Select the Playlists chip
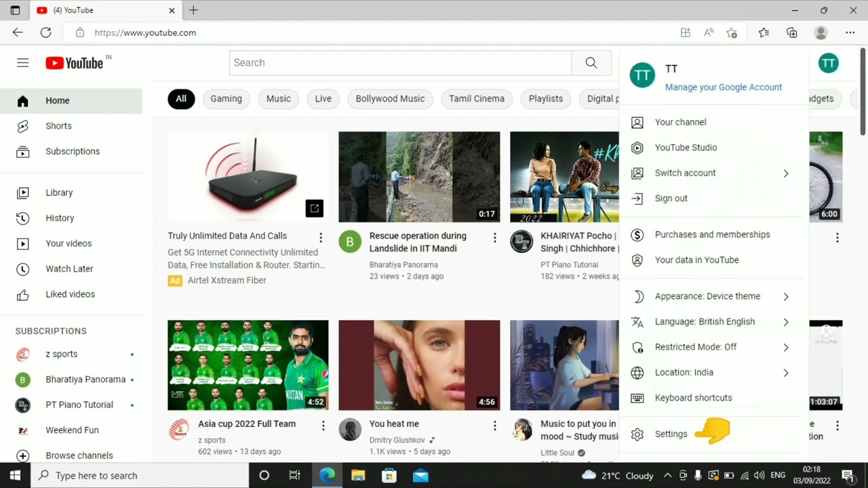 [x=546, y=99]
